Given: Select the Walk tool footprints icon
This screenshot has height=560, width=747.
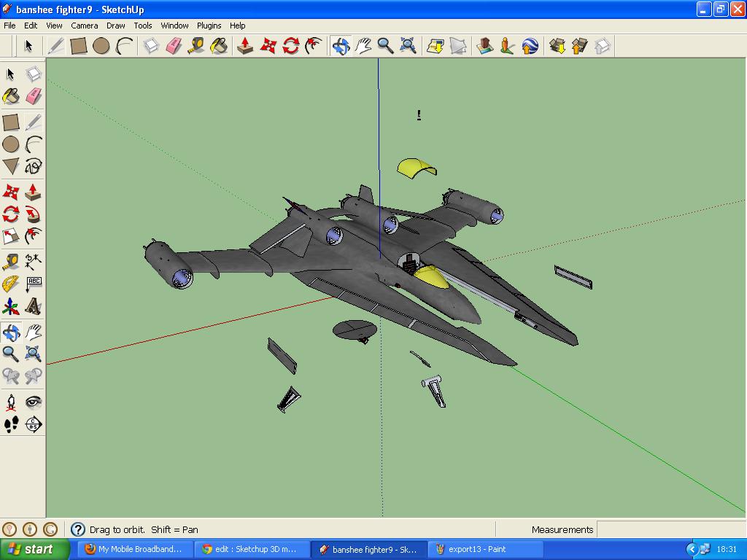Looking at the screenshot, I should tap(11, 424).
